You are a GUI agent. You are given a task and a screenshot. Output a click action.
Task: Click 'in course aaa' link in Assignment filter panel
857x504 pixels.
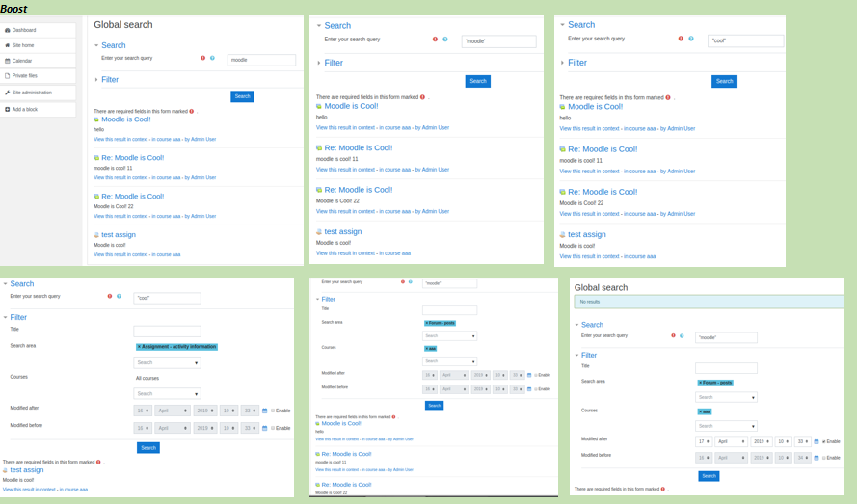[73, 490]
